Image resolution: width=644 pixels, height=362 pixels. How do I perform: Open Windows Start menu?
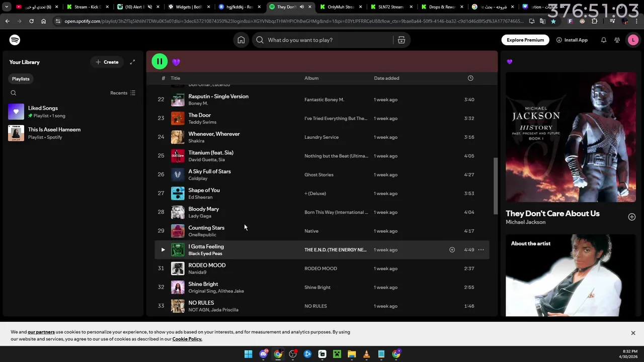point(248,354)
